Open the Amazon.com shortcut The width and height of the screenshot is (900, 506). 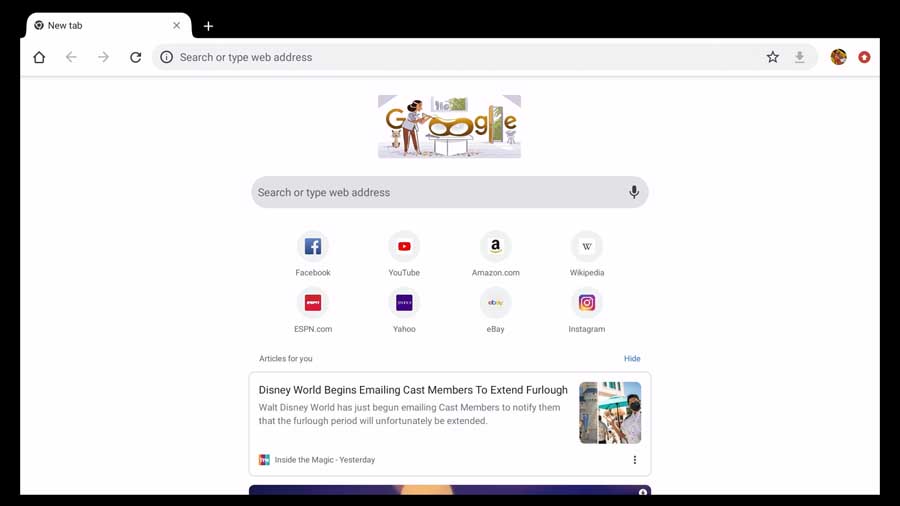495,255
